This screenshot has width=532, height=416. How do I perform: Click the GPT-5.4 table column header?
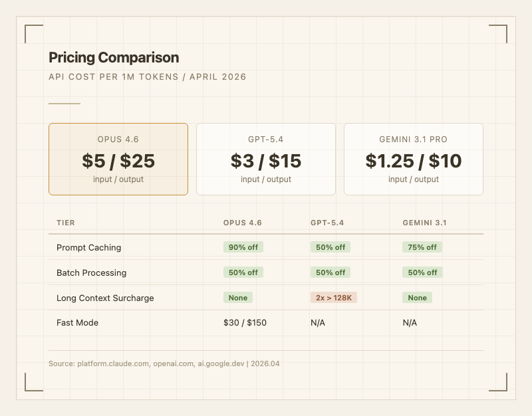coord(327,223)
